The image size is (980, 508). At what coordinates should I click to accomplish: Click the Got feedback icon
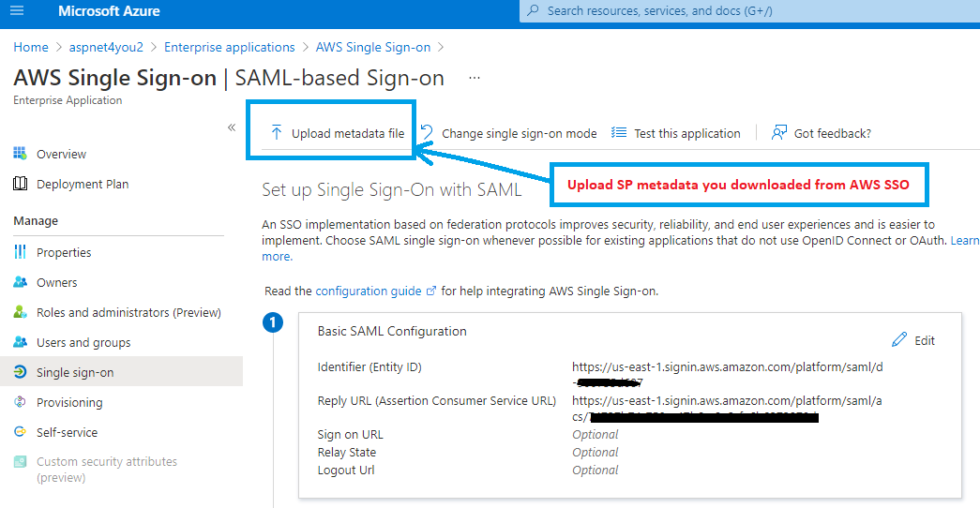click(778, 133)
